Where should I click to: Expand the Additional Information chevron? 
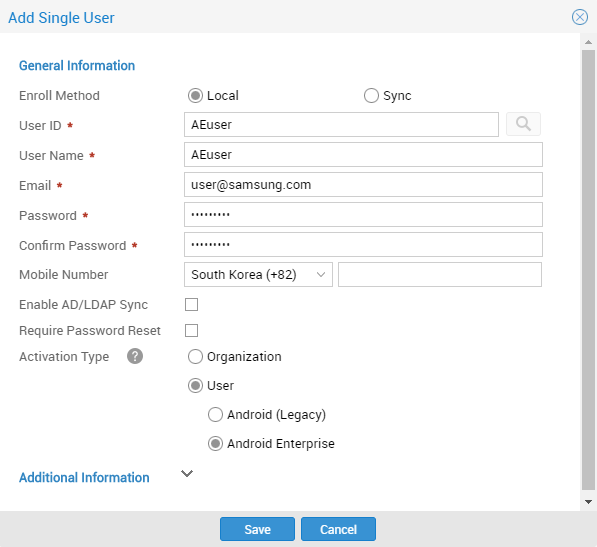187,474
